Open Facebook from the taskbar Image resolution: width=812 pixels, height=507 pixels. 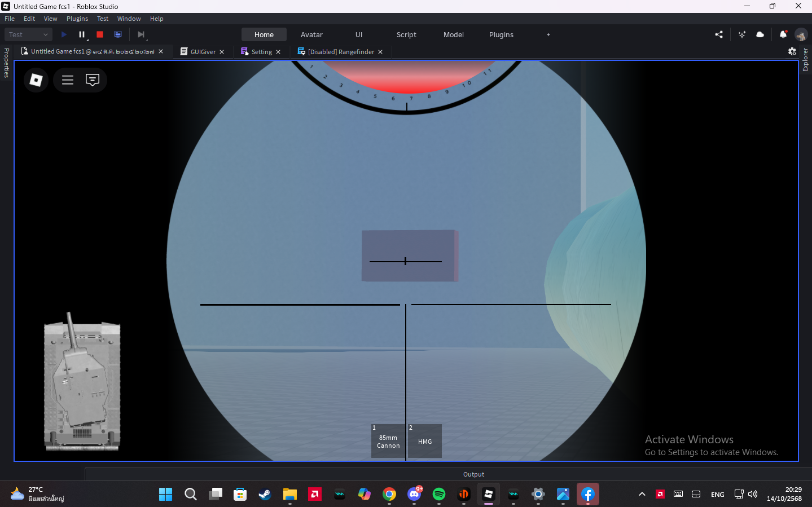click(x=588, y=495)
